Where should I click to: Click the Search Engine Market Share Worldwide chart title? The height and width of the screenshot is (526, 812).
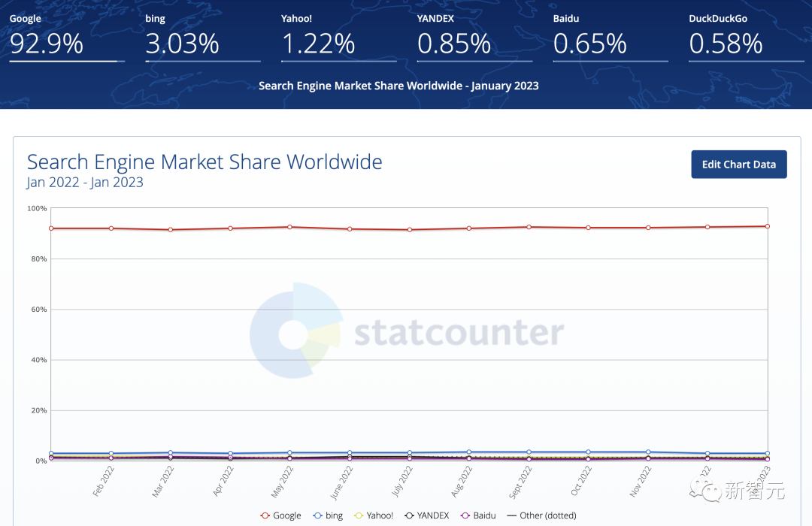tap(205, 162)
